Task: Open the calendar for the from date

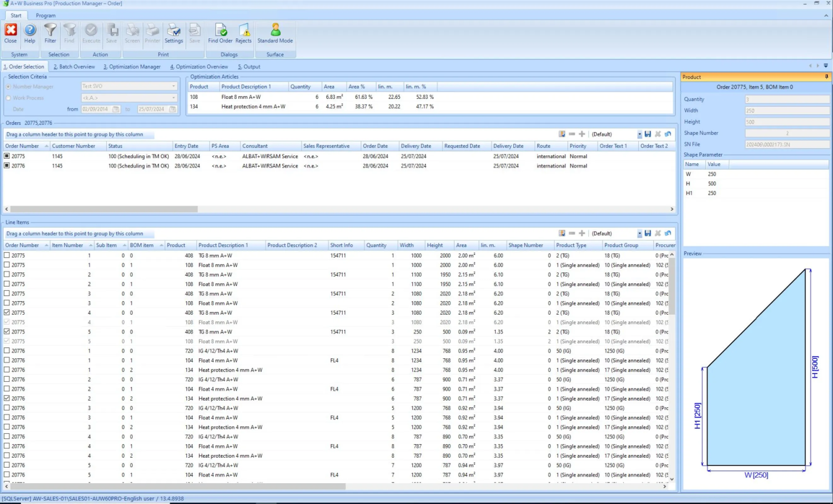Action: [x=115, y=109]
